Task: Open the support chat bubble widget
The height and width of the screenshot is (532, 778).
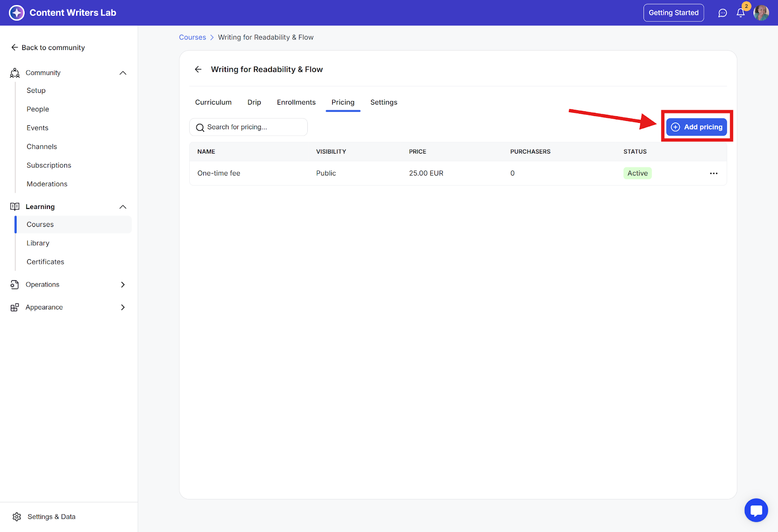Action: coord(756,510)
